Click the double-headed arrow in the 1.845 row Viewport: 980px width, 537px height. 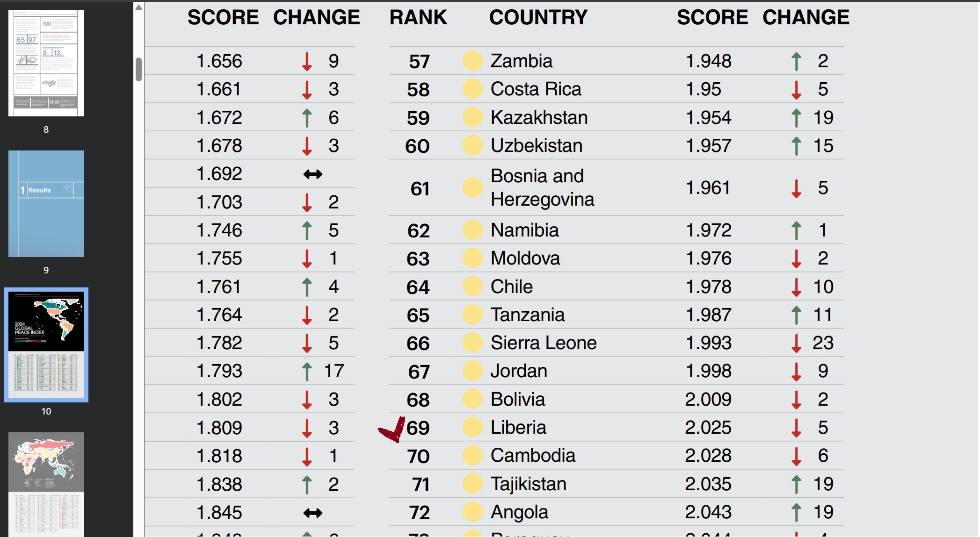[x=312, y=513]
